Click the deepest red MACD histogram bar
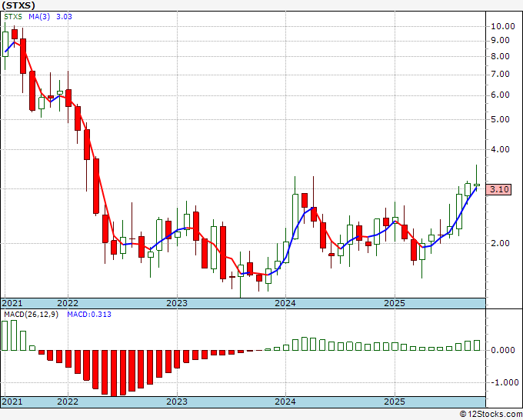523x420 pixels. pos(114,373)
